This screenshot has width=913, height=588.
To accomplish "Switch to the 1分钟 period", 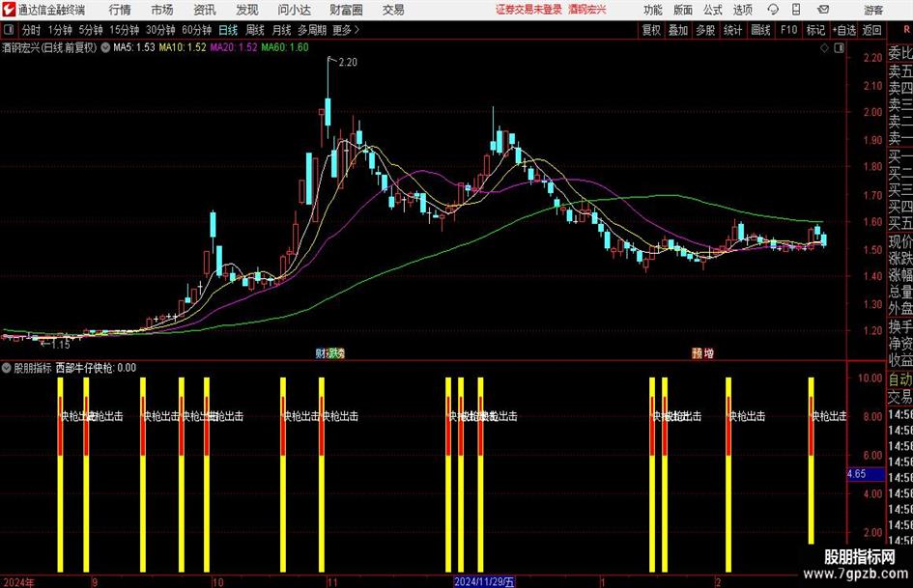I will (60, 30).
